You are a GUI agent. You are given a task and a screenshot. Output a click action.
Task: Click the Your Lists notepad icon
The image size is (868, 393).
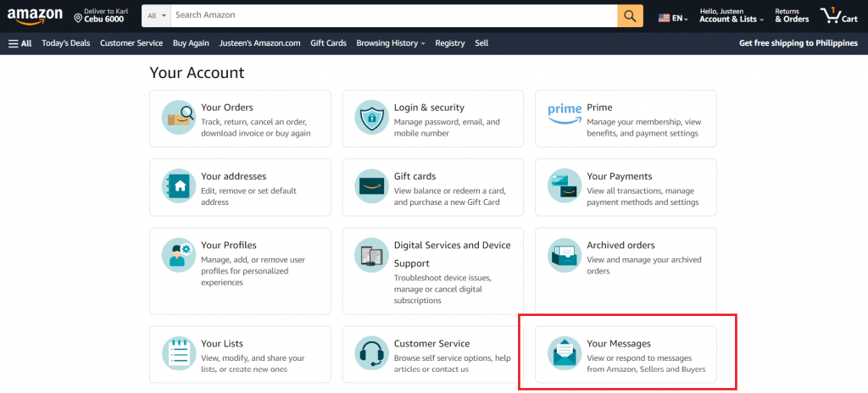pyautogui.click(x=178, y=353)
